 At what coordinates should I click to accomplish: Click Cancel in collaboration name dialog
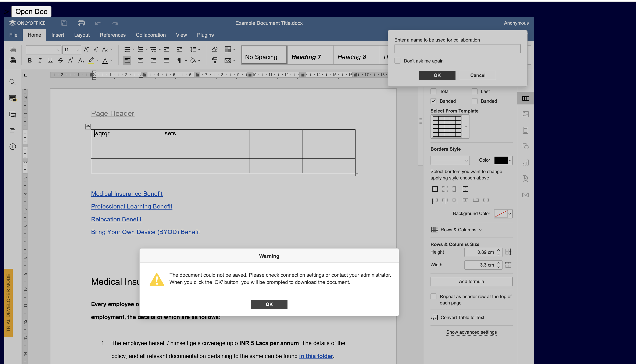pos(478,75)
